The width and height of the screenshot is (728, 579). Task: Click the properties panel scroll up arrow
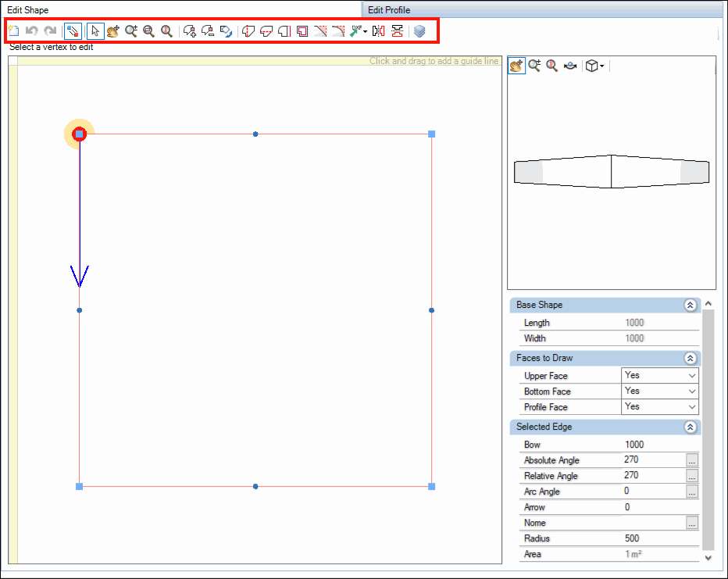[708, 303]
